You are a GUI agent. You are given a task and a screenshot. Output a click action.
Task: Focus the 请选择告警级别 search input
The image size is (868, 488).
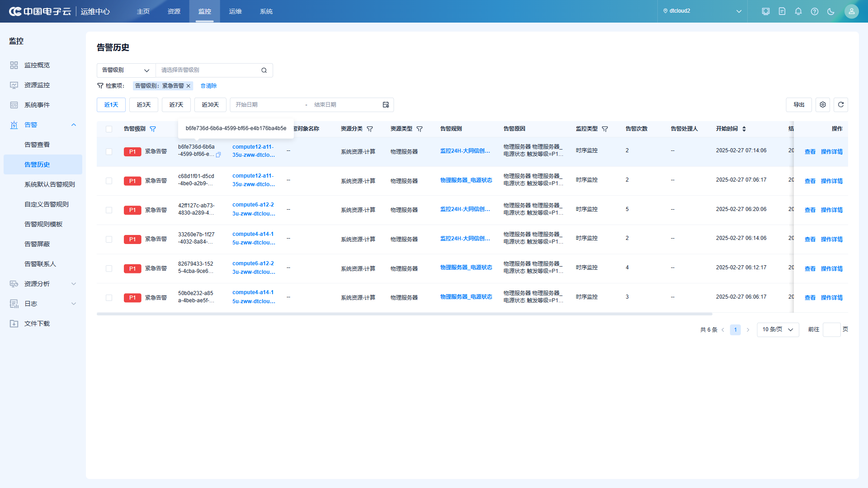point(209,70)
